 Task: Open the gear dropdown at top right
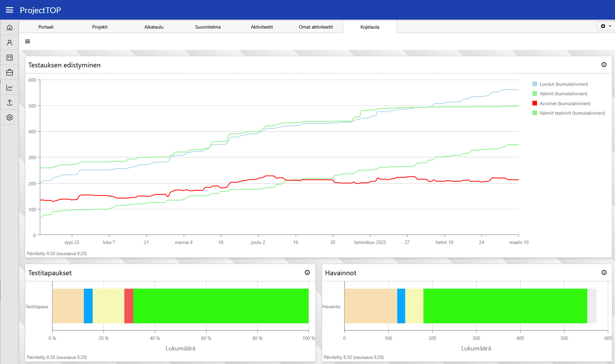point(605,26)
